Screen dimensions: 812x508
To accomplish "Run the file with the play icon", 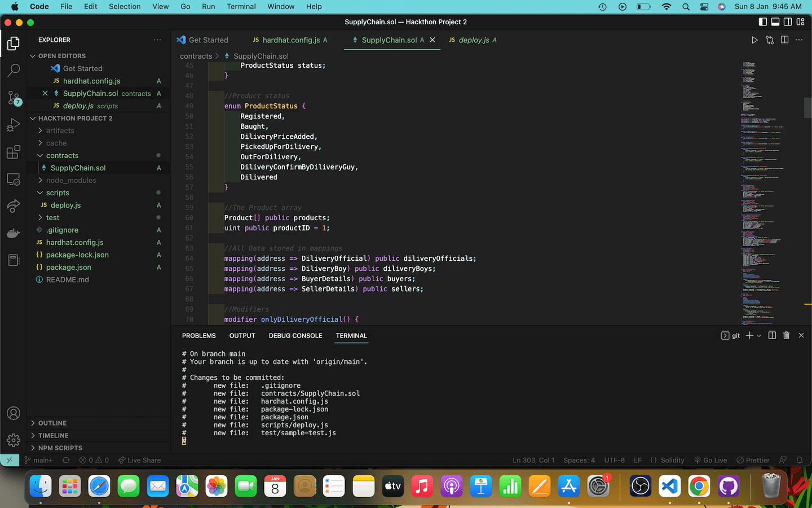I will (x=754, y=40).
